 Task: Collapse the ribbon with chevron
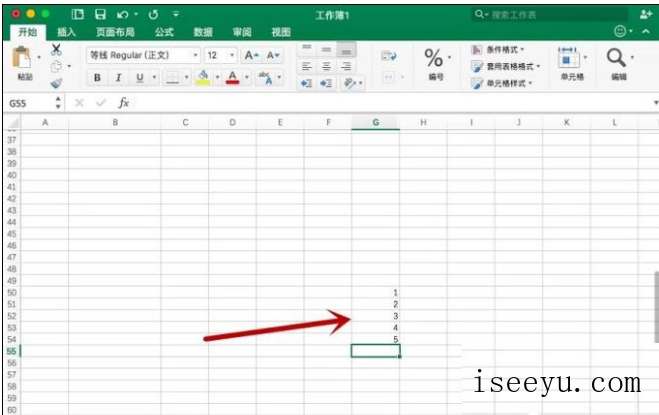pos(646,31)
